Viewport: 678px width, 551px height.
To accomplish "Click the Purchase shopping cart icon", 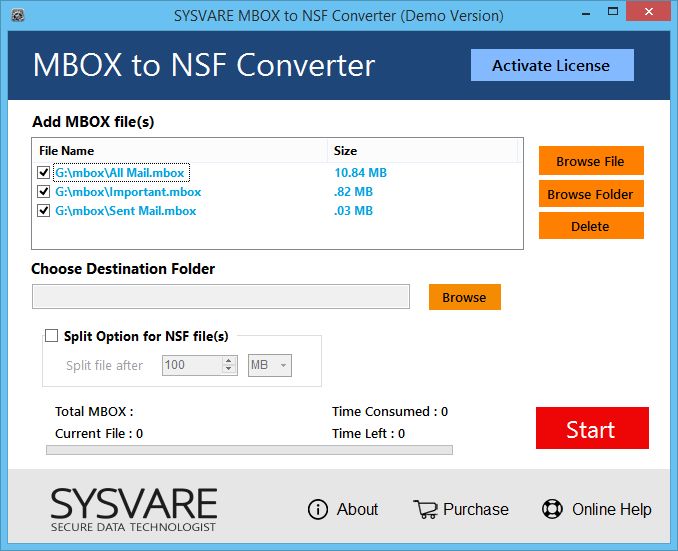I will [425, 509].
